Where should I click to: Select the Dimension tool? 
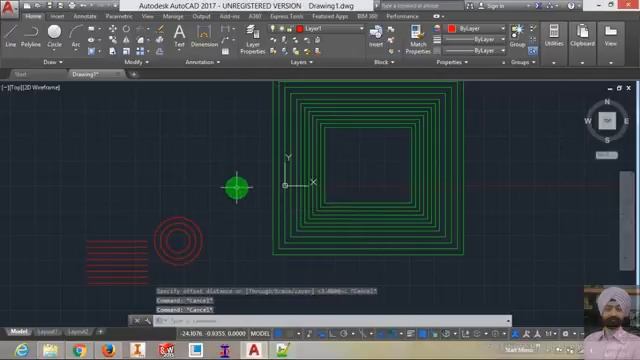(204, 36)
